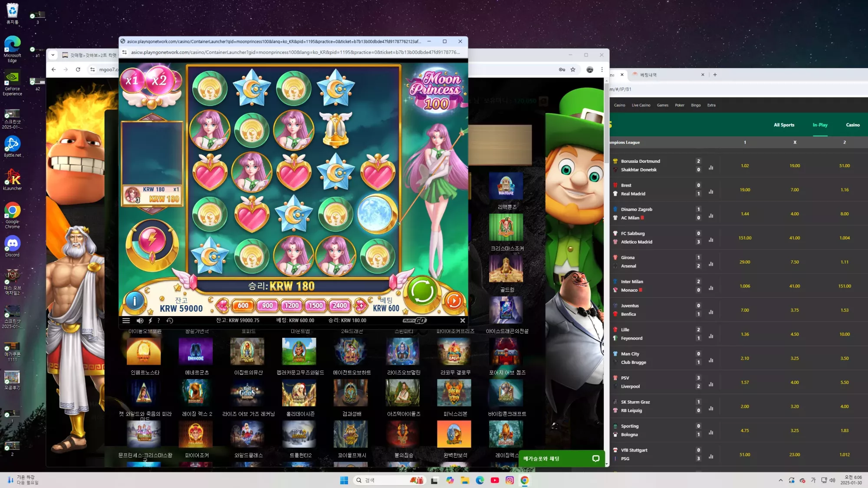The image size is (868, 488).
Task: Start orange autoplay button beside spin
Action: tap(454, 300)
